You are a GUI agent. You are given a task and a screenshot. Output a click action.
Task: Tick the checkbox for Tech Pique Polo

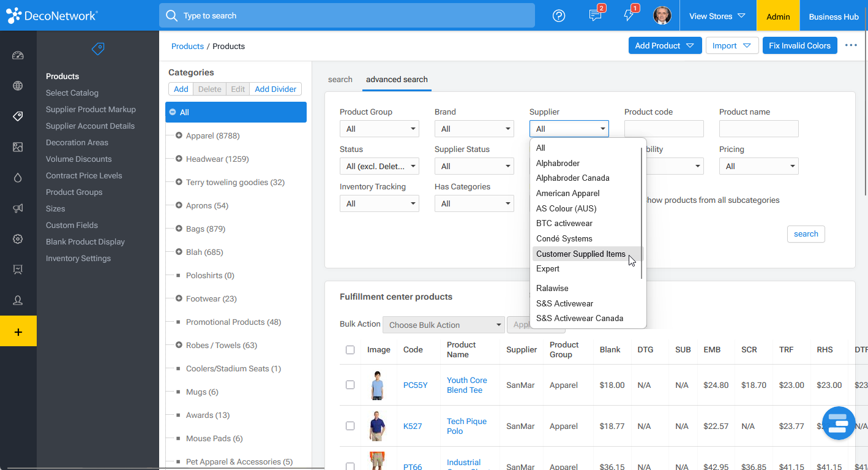[x=350, y=426]
